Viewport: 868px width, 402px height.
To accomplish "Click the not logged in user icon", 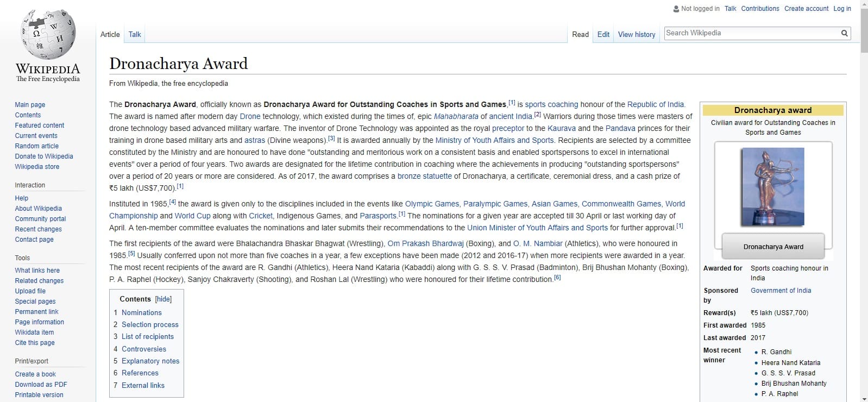I will coord(676,9).
